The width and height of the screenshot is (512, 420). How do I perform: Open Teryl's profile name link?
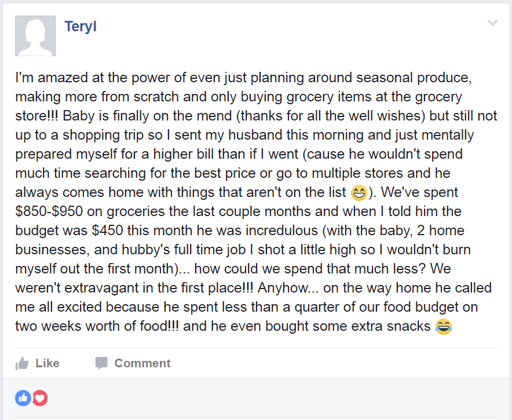[x=80, y=27]
